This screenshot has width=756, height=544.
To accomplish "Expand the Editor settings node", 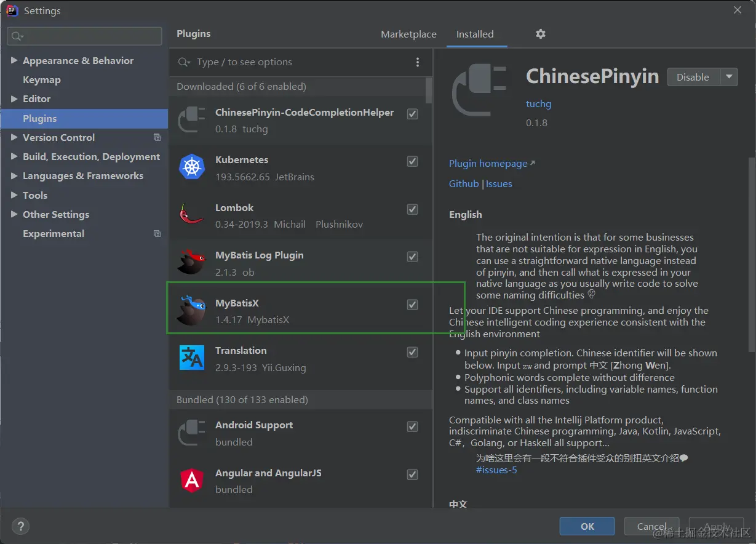I will coord(14,98).
